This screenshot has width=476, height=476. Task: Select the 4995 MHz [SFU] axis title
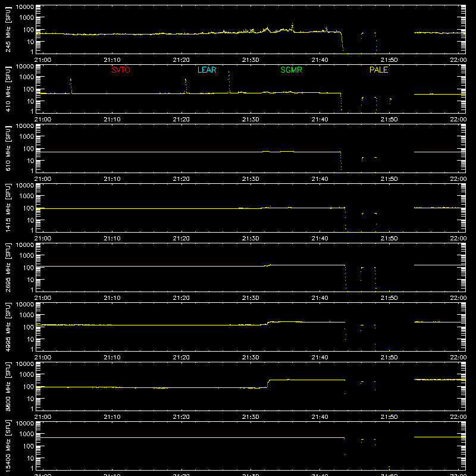(x=8, y=327)
